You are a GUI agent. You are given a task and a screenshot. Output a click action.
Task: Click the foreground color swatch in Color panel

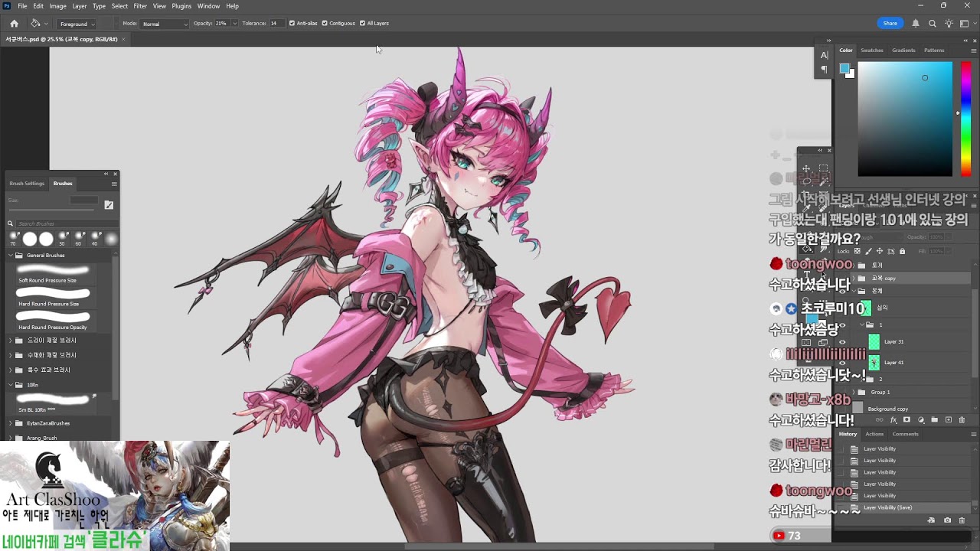[x=845, y=69]
